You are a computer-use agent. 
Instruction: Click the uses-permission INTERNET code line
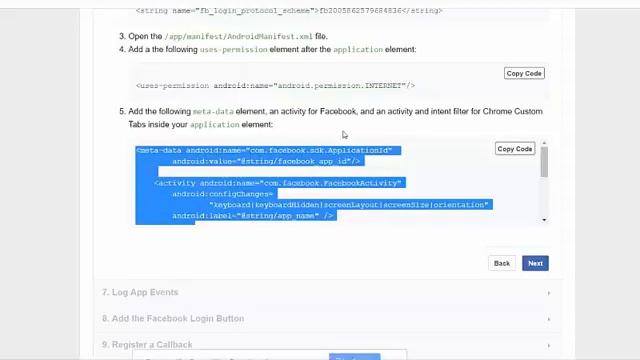tap(276, 86)
